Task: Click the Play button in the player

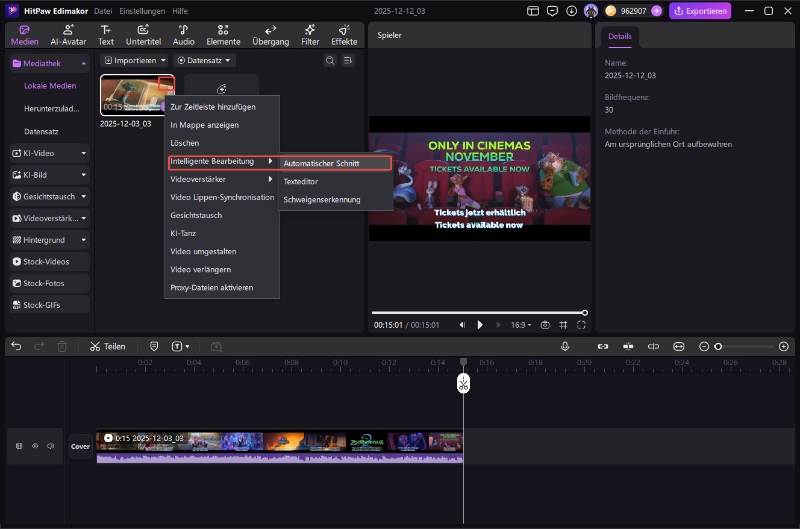Action: coord(480,325)
